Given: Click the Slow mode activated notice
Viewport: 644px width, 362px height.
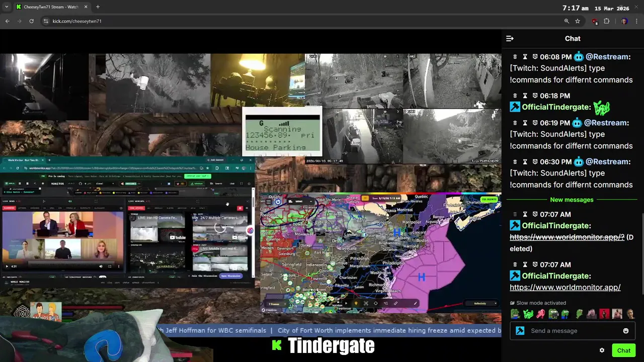Looking at the screenshot, I should (538, 303).
